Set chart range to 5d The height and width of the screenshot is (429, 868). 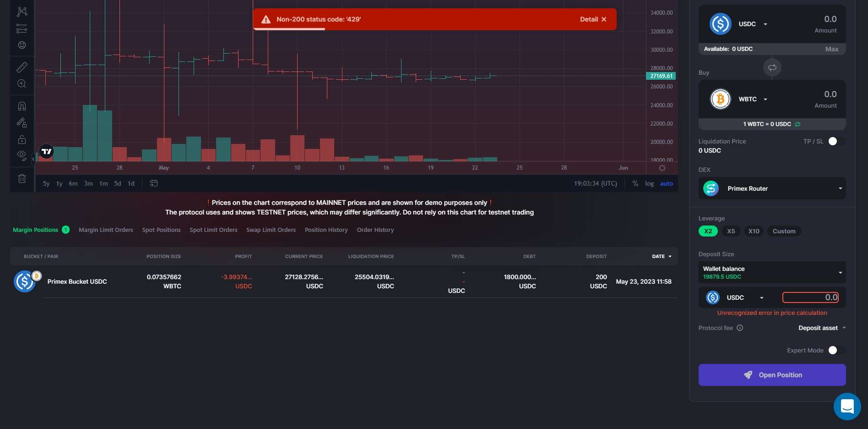pyautogui.click(x=118, y=183)
